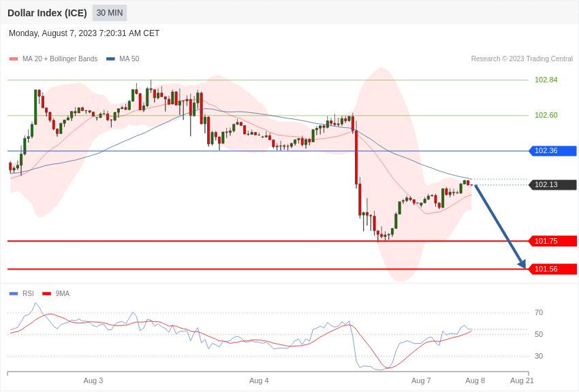Image resolution: width=579 pixels, height=392 pixels.
Task: Click the 101.56 red target price tag
Action: [552, 269]
